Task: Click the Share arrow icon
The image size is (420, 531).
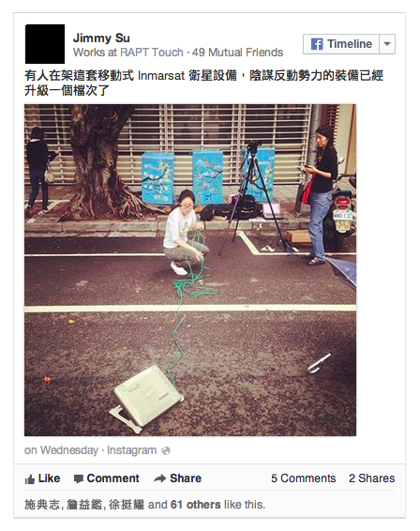Action: (159, 478)
